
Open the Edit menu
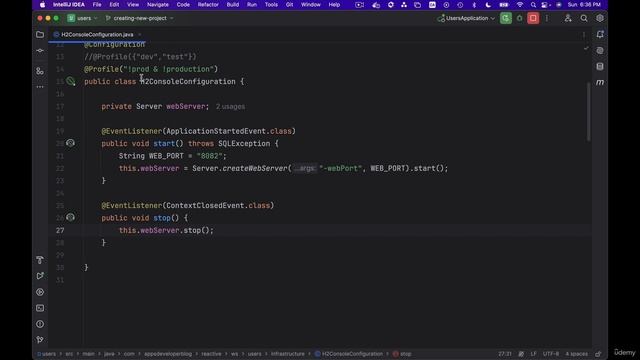pyautogui.click(x=114, y=5)
